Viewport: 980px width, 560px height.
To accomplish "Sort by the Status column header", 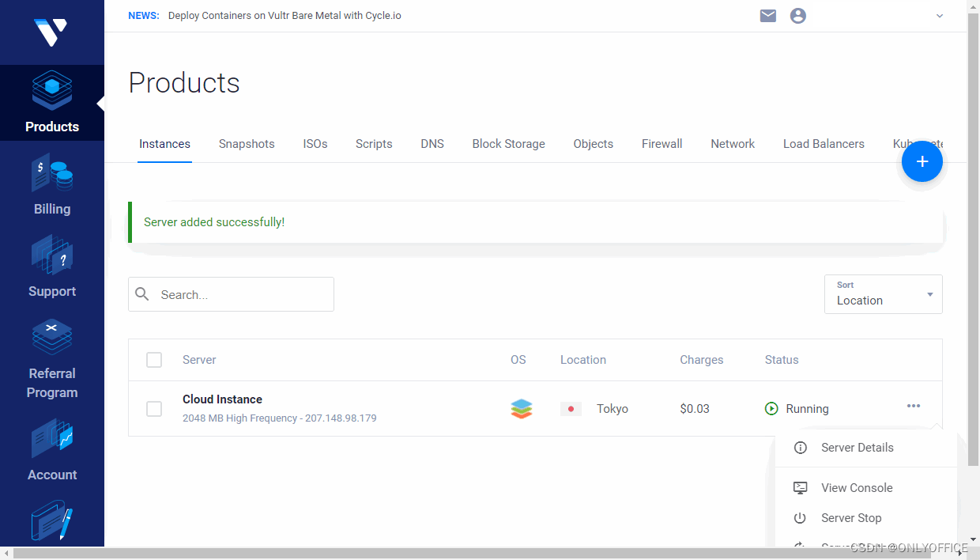I will point(782,360).
